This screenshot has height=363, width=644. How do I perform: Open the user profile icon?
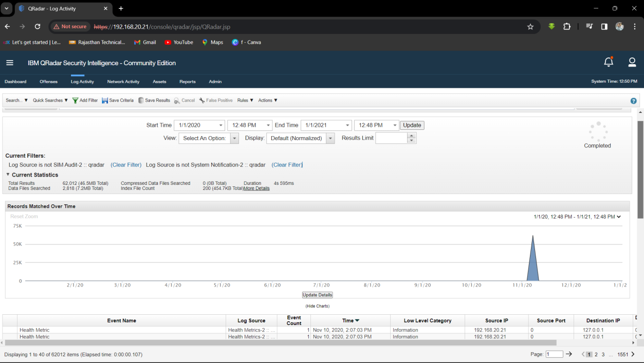(632, 62)
